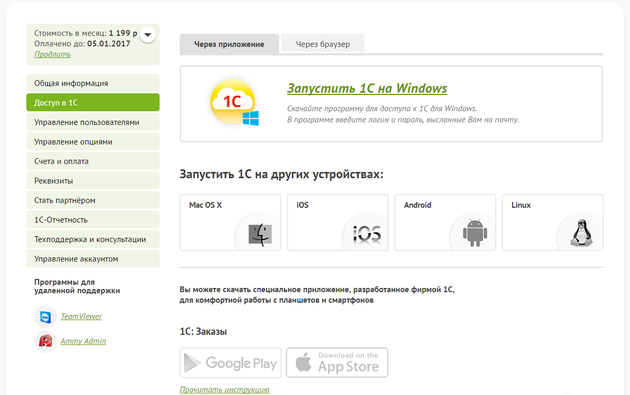Click the iOS logo icon
The image size is (630, 395).
point(367,234)
